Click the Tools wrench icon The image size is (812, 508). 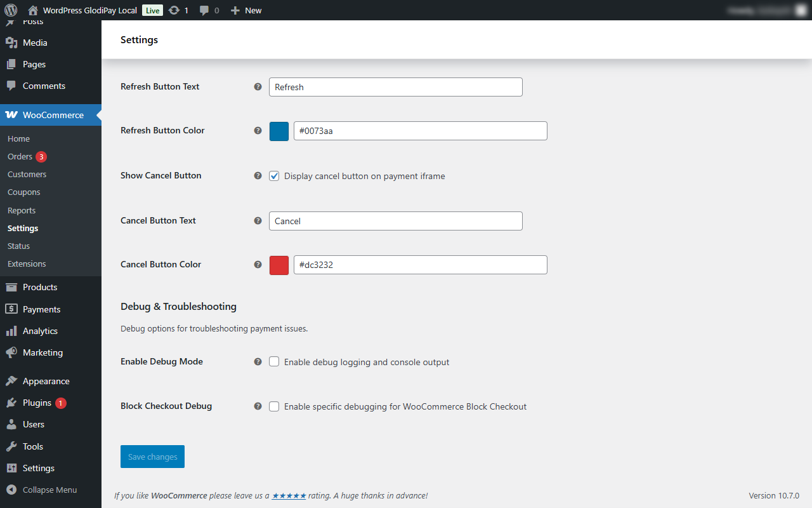click(11, 446)
